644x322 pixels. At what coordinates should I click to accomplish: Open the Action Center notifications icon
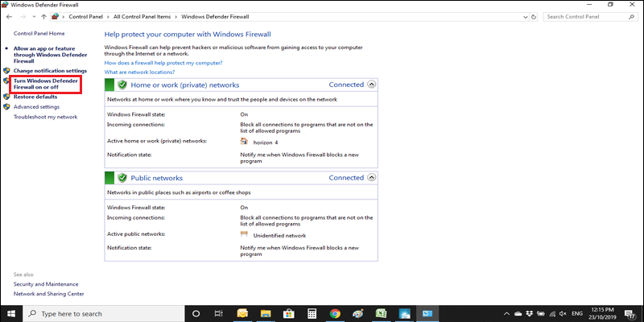tap(630, 314)
